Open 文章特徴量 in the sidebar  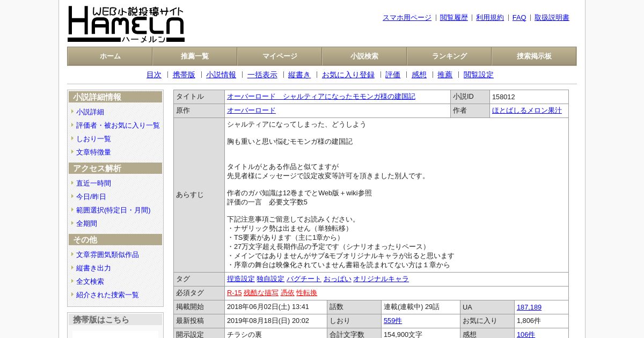[x=93, y=152]
